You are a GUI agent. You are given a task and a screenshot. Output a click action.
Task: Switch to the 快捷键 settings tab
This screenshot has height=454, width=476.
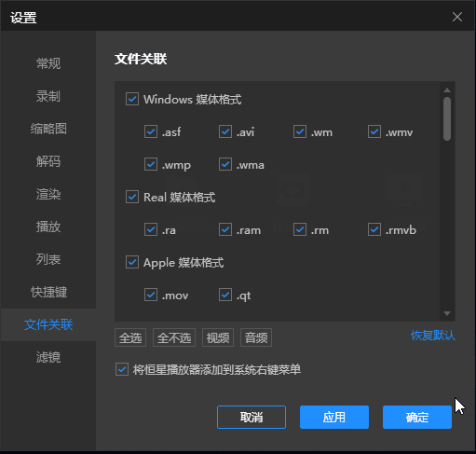coord(48,292)
